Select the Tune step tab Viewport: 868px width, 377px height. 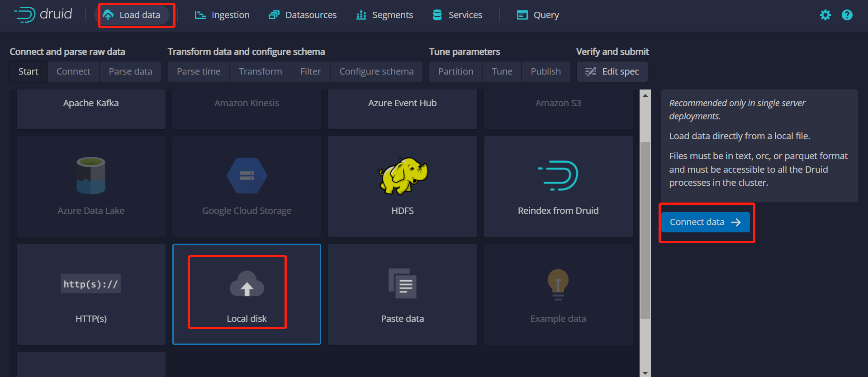(502, 71)
